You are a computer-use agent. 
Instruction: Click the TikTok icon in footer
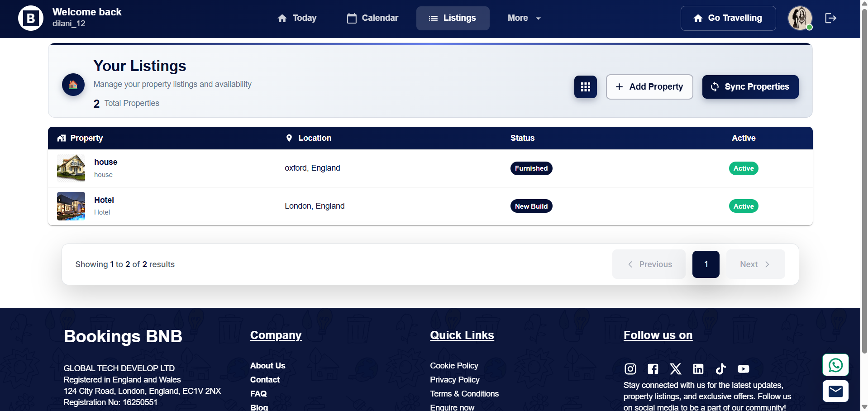720,369
